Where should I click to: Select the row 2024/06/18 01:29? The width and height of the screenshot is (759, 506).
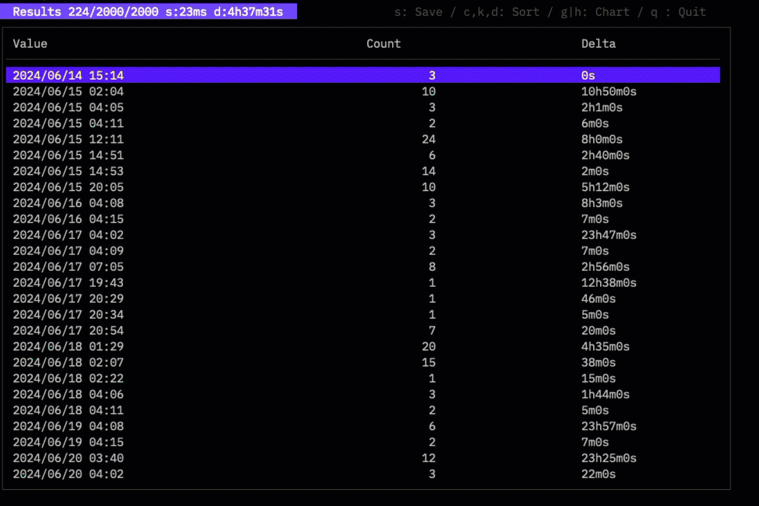(x=363, y=347)
